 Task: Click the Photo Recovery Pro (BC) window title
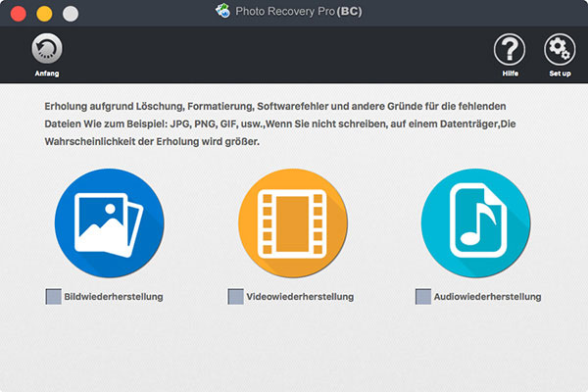[x=299, y=11]
